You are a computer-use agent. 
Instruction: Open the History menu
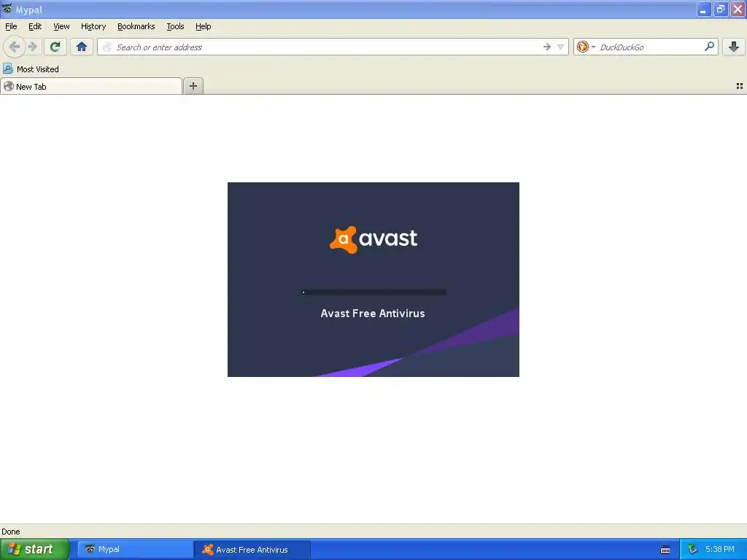(x=93, y=26)
